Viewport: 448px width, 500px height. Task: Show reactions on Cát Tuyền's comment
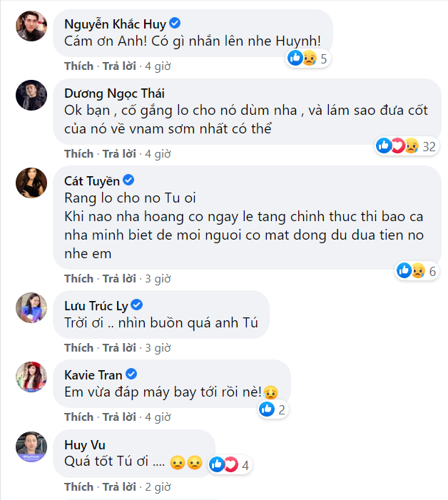coord(416,270)
